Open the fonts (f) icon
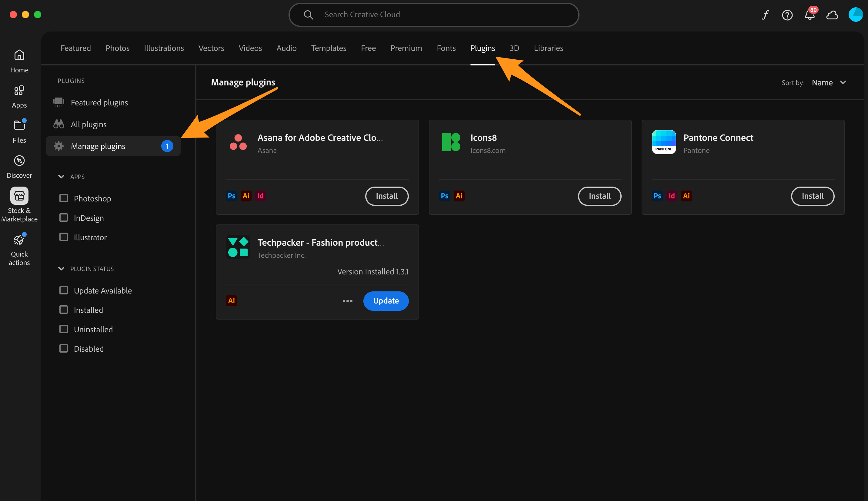This screenshot has width=868, height=501. click(766, 15)
